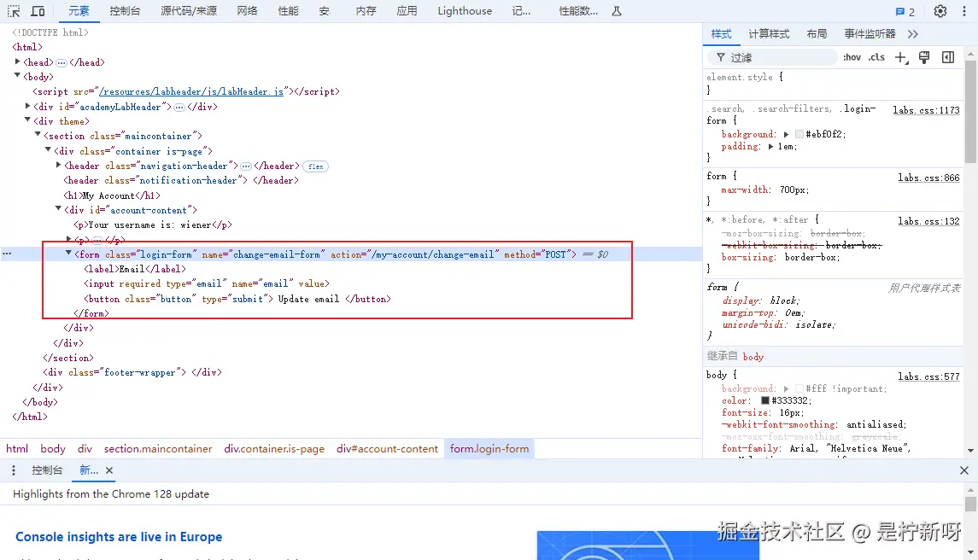The height and width of the screenshot is (560, 978).
Task: Open the 事件监听器 (Event Listeners) side tab
Action: [x=870, y=34]
